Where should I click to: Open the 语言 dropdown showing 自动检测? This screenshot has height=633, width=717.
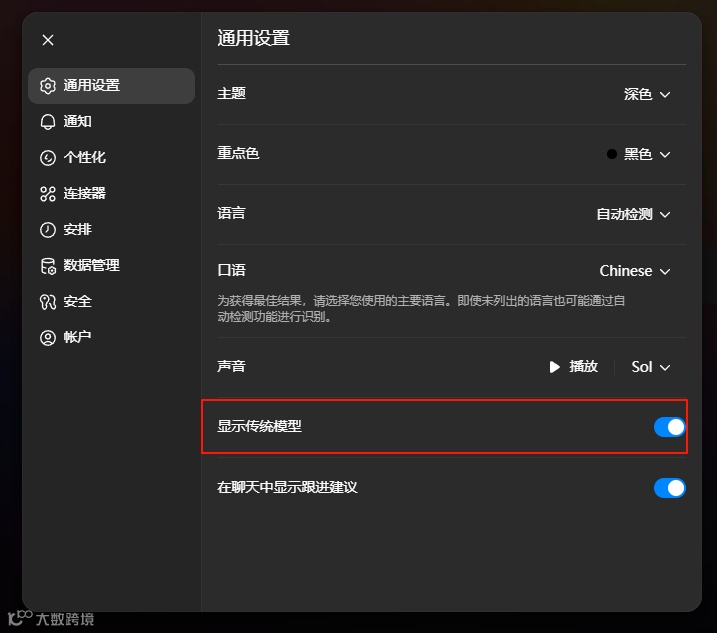[634, 214]
